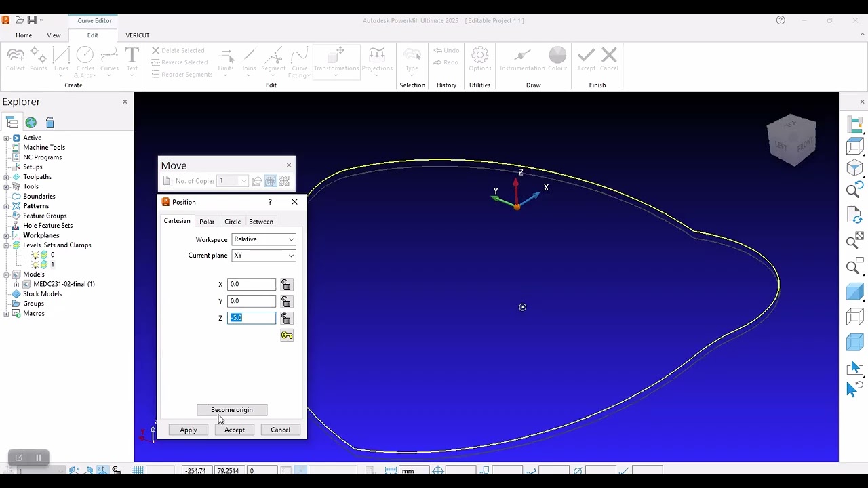Image resolution: width=868 pixels, height=488 pixels.
Task: Select the Circles & Arcs tool
Action: [x=85, y=61]
